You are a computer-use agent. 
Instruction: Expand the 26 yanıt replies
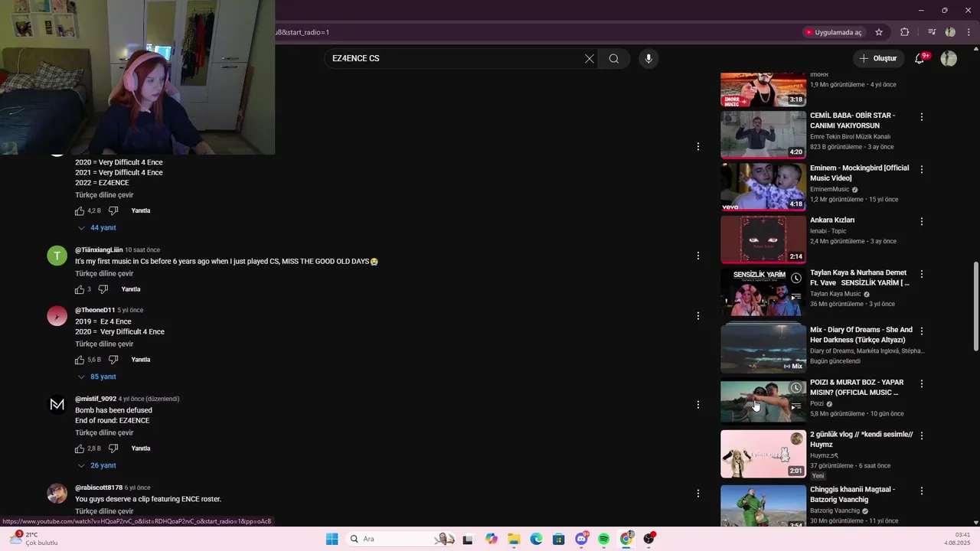[97, 466]
